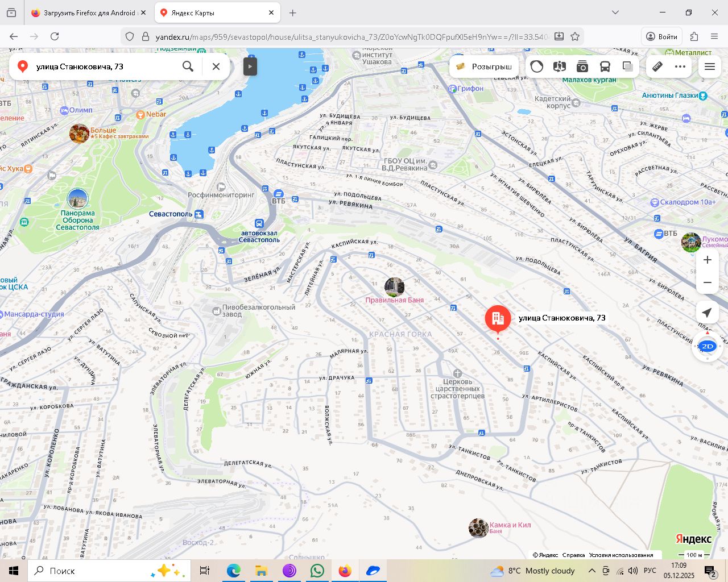Screen dimensions: 728x582
Task: Clear the map search with the X button
Action: (216, 66)
